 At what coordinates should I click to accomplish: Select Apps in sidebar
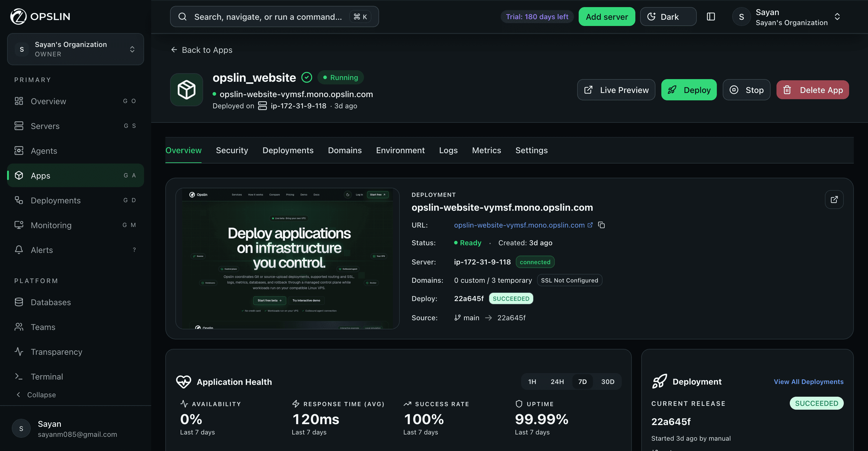click(x=75, y=176)
